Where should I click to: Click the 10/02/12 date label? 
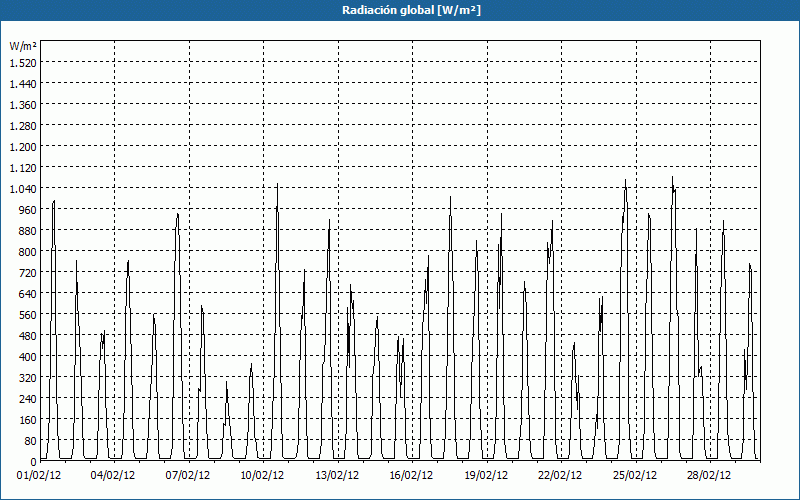coord(262,476)
